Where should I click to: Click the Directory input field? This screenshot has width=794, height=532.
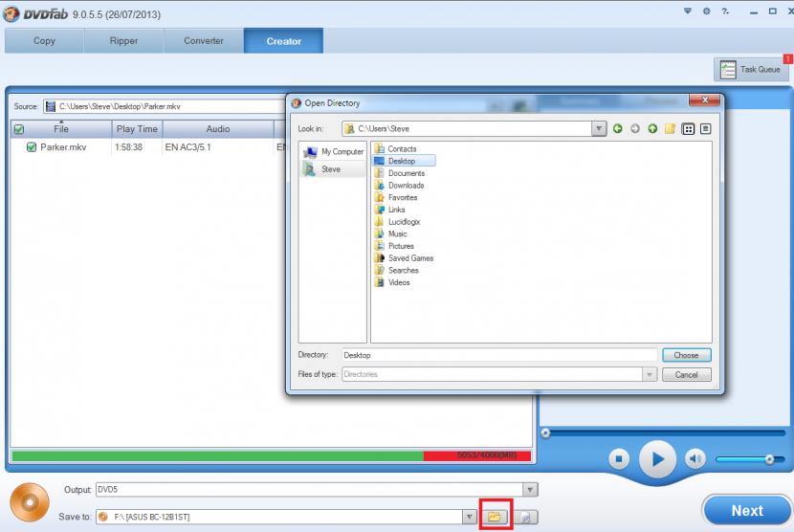pyautogui.click(x=499, y=355)
